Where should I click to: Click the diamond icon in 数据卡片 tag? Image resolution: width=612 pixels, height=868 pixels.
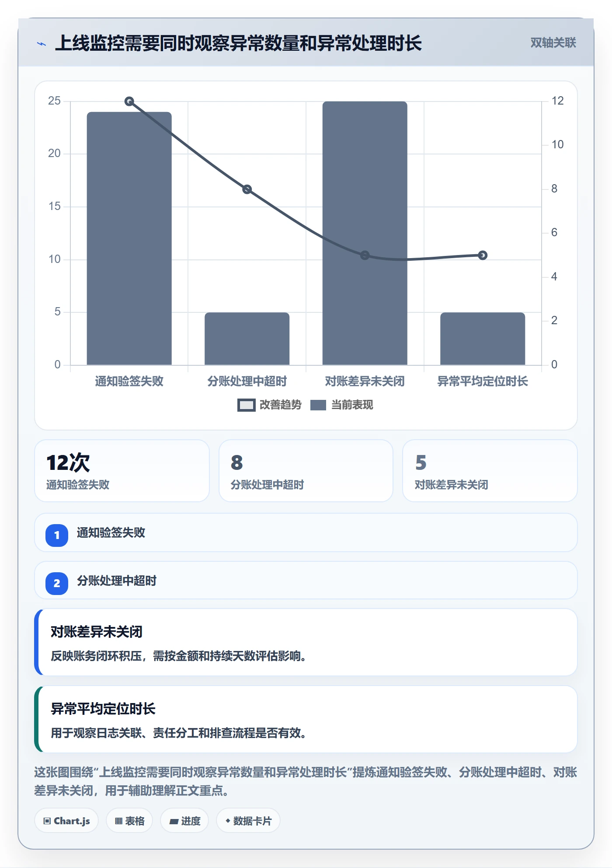pos(228,821)
